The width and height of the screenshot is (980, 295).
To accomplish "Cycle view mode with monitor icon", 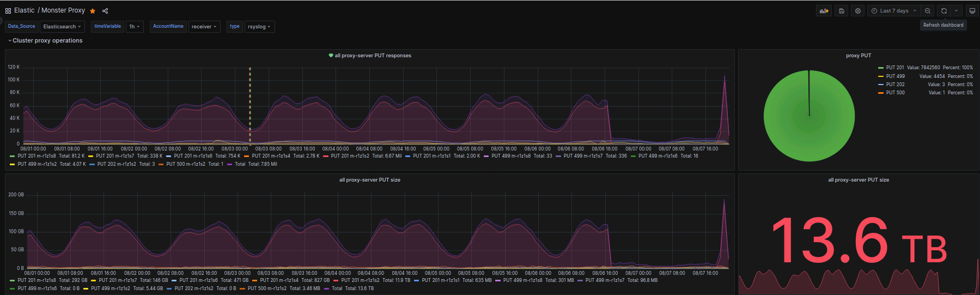I will [972, 11].
